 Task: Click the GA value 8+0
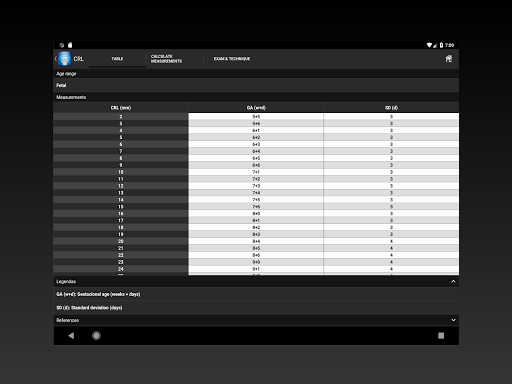click(x=256, y=213)
